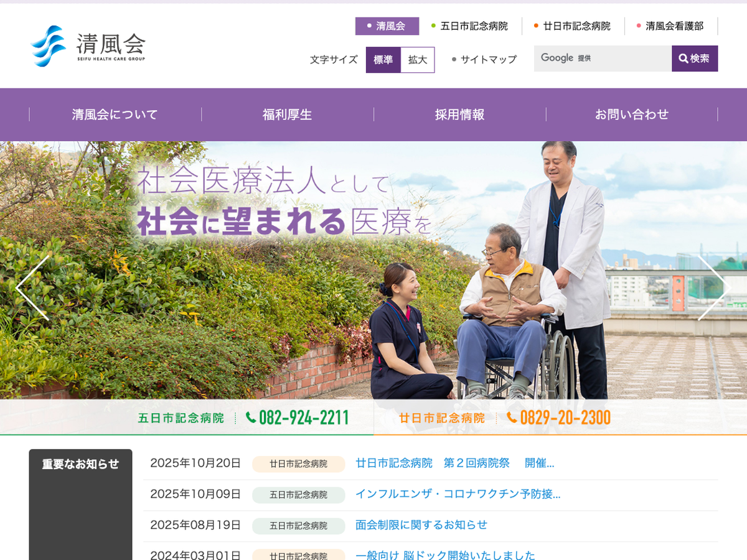Read the 面会制限に関するお知らせ notice

421,525
